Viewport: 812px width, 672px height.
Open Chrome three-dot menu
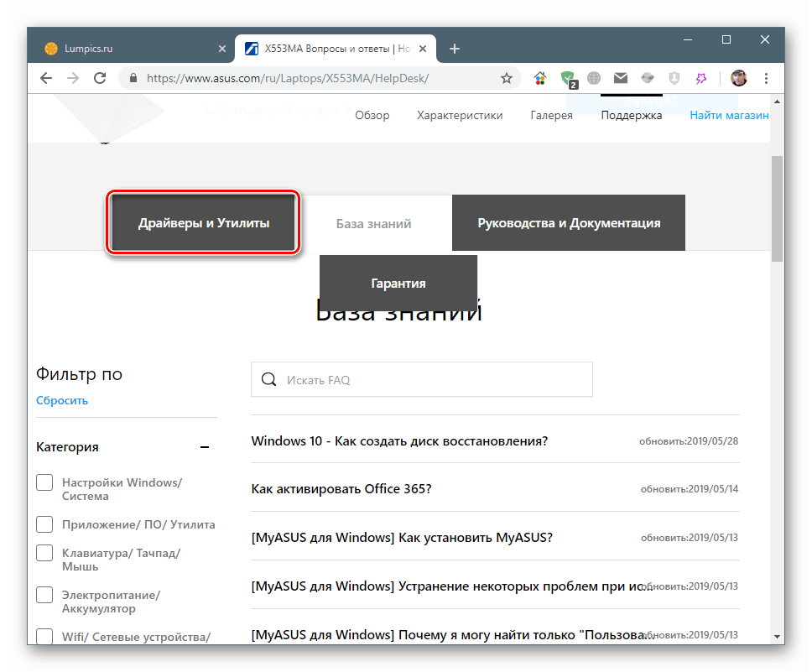766,78
